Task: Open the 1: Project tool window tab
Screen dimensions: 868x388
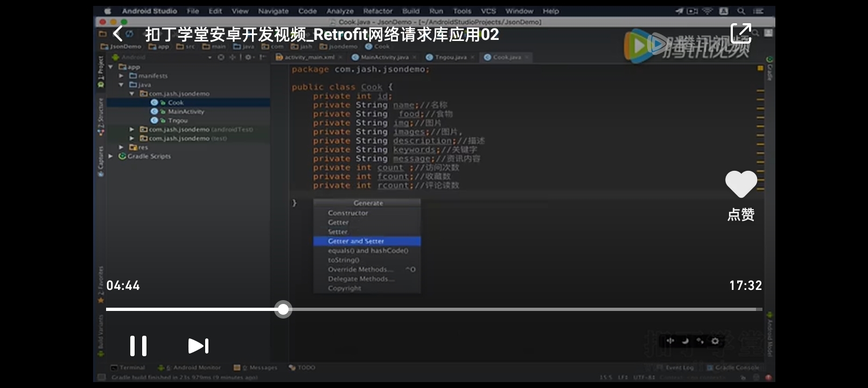Action: [x=101, y=72]
